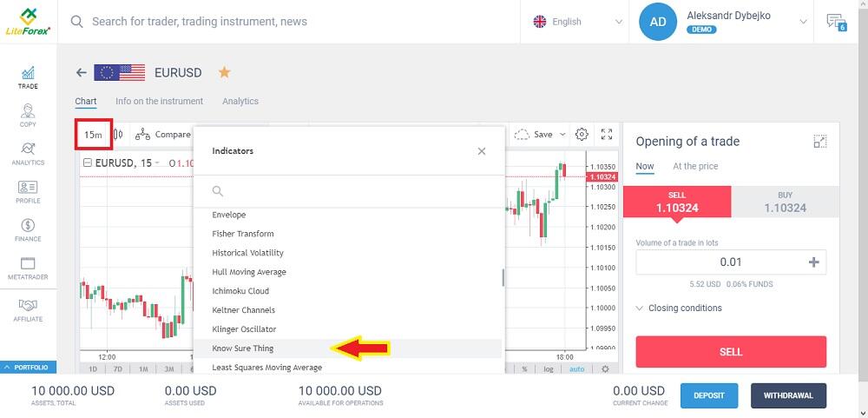868x418 pixels.
Task: Open the candlestick chart type selector
Action: click(118, 134)
